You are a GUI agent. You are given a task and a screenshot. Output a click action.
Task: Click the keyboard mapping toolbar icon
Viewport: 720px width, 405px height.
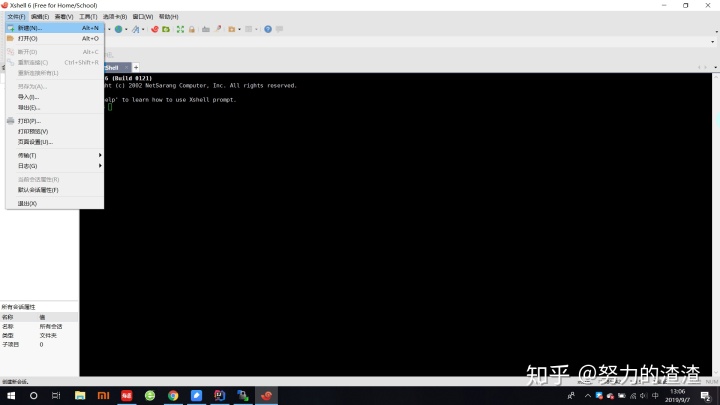206,29
